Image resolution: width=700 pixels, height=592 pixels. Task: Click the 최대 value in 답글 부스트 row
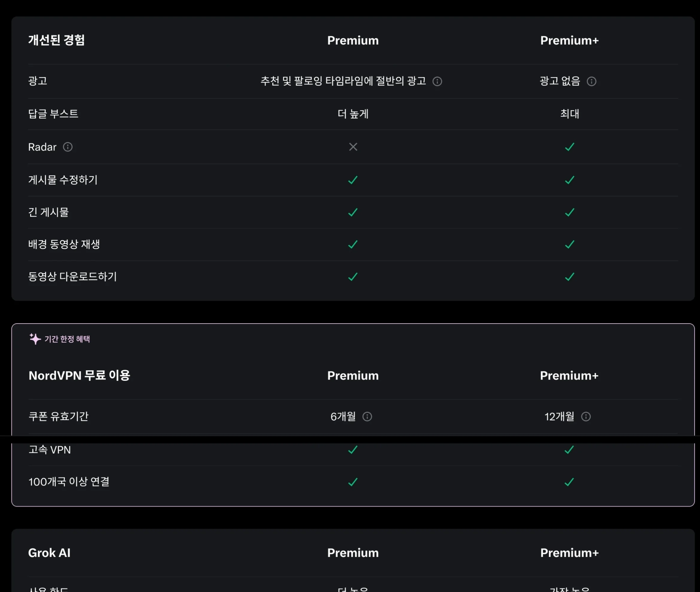click(x=570, y=114)
